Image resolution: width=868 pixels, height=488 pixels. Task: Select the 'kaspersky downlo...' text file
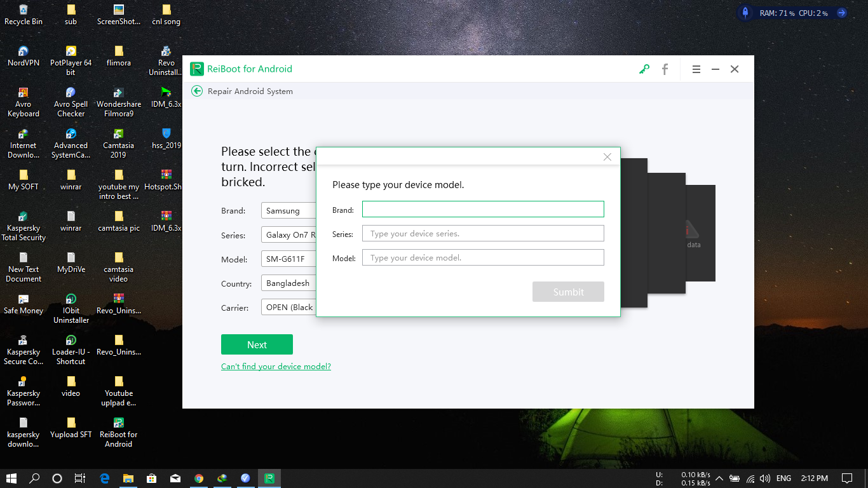pyautogui.click(x=24, y=432)
